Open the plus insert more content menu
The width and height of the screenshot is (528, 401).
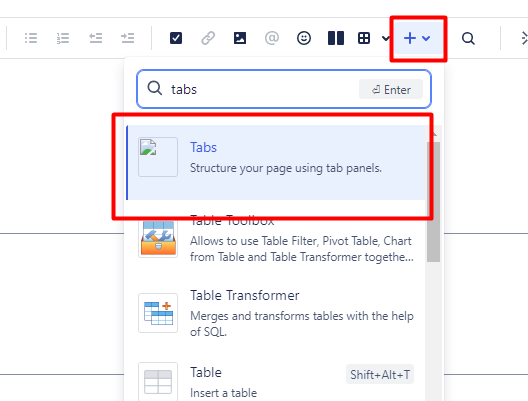click(418, 38)
